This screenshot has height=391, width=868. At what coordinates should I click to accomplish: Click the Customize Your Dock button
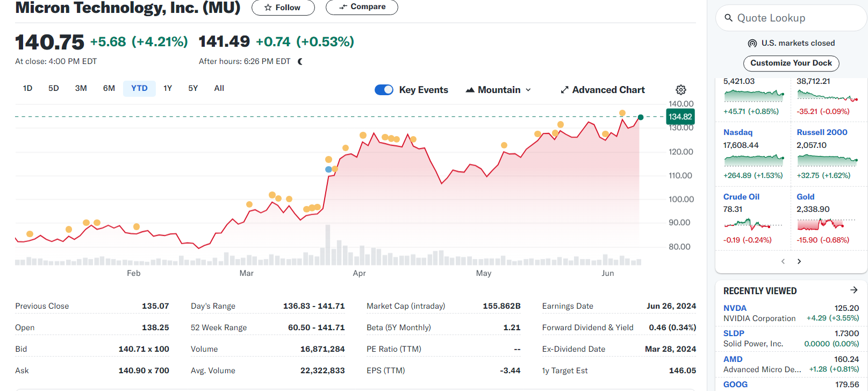[791, 63]
